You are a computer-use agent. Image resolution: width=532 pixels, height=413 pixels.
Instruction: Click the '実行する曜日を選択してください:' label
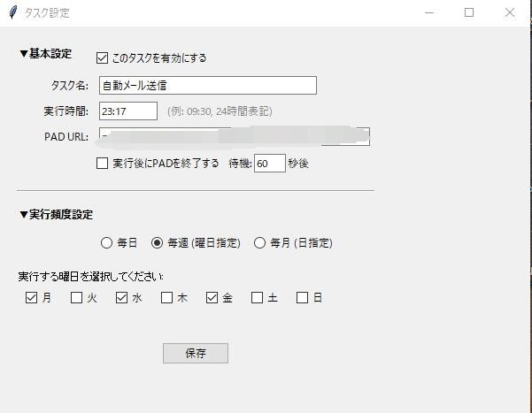point(90,277)
